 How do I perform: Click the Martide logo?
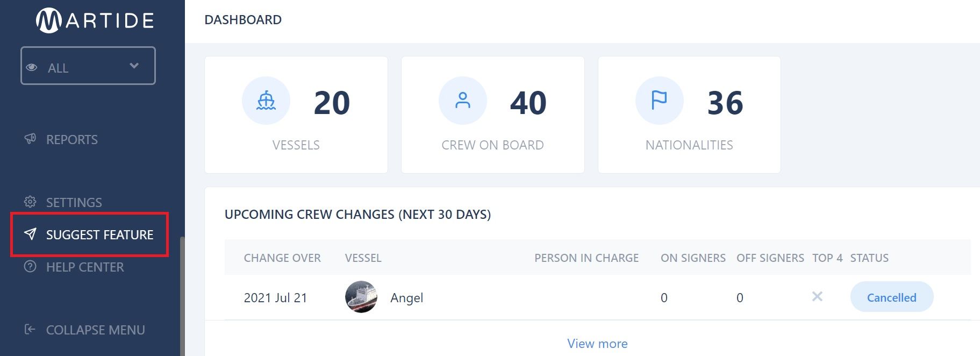(95, 20)
